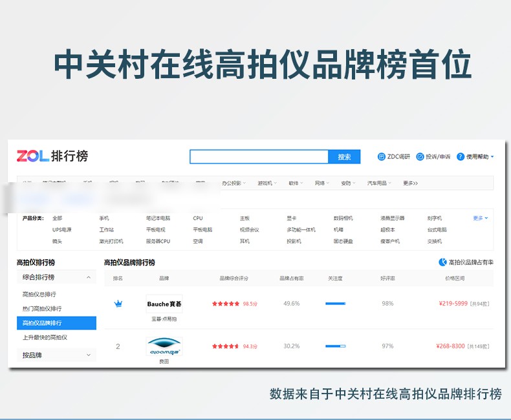Click the ¥268-8300 price range
This screenshot has width=511, height=420.
pyautogui.click(x=450, y=346)
